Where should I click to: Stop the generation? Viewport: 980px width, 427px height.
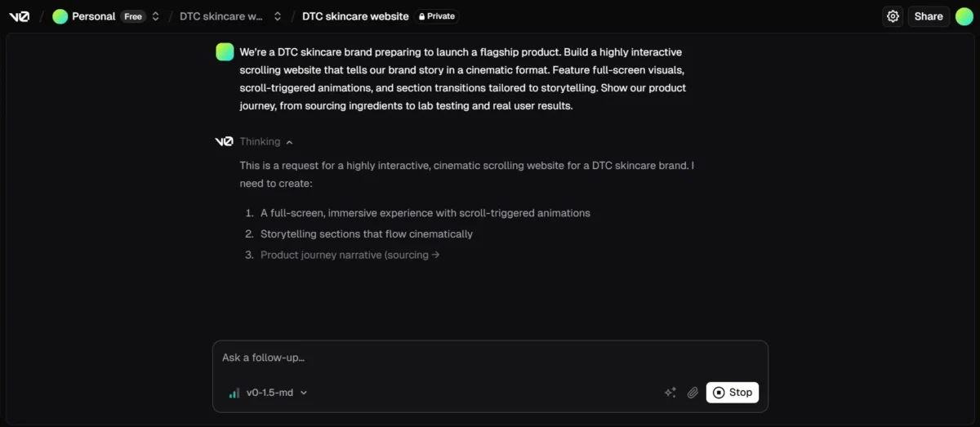tap(732, 393)
